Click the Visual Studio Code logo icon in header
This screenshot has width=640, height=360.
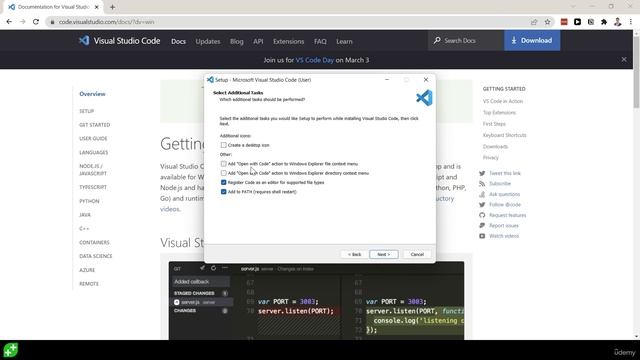(84, 40)
